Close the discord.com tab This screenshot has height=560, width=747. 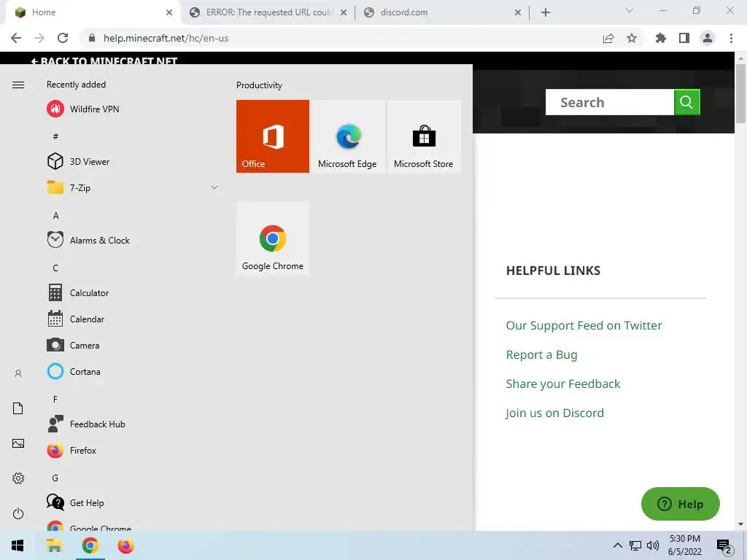coord(518,12)
